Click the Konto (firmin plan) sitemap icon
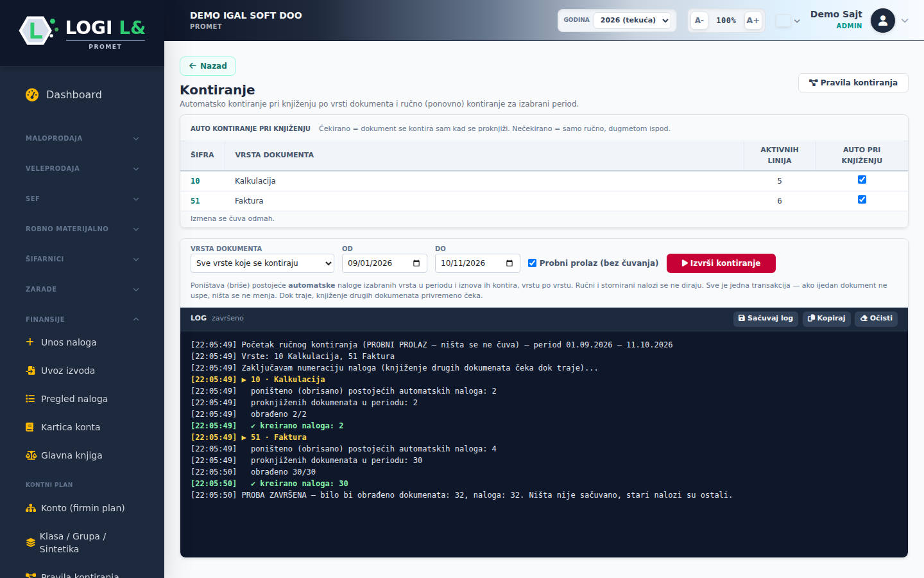 click(31, 508)
